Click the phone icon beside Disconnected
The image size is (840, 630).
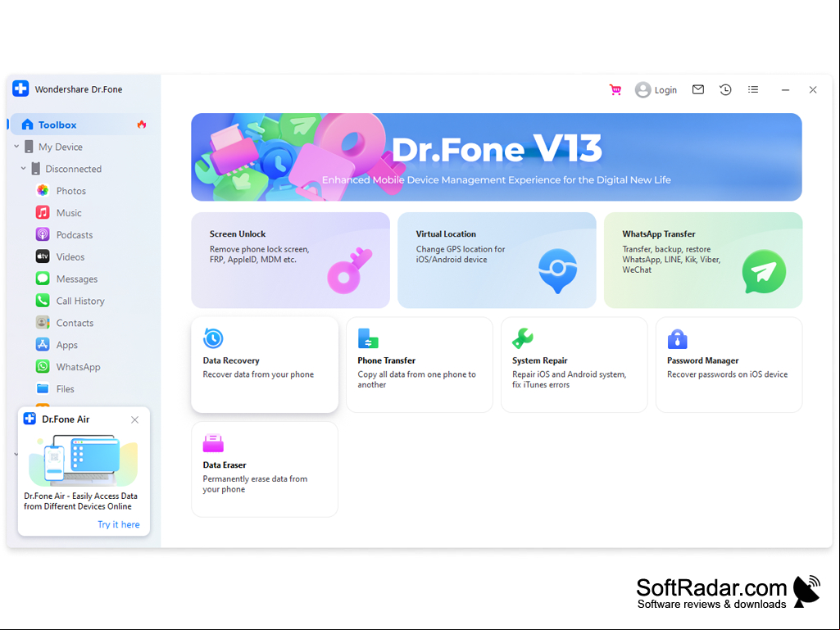coord(35,169)
